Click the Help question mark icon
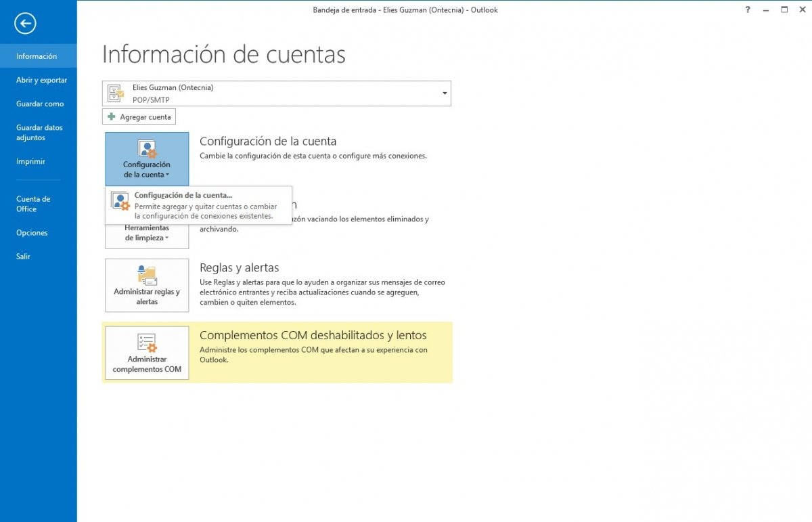The image size is (812, 522). tap(748, 9)
